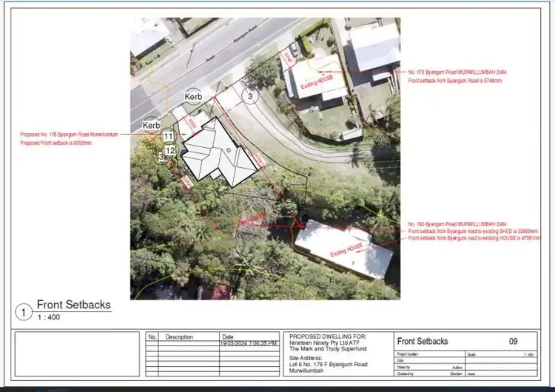This screenshot has width=555, height=392.
Task: Click the 'No.' revision table header
Action: [x=152, y=337]
